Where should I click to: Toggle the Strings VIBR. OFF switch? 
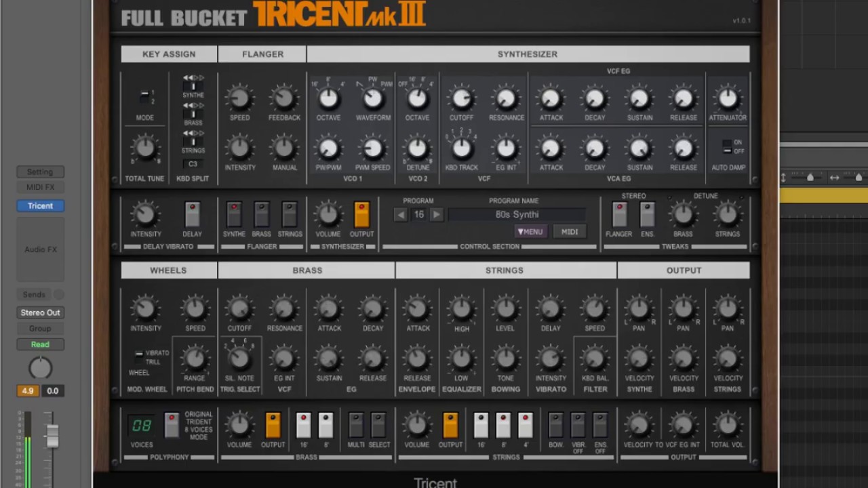(578, 425)
